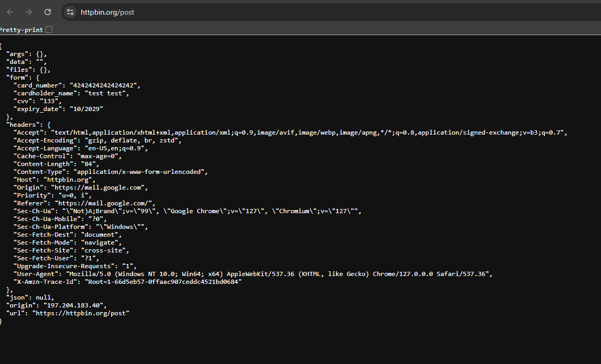
Task: Open the site information icon in address bar
Action: click(x=70, y=11)
